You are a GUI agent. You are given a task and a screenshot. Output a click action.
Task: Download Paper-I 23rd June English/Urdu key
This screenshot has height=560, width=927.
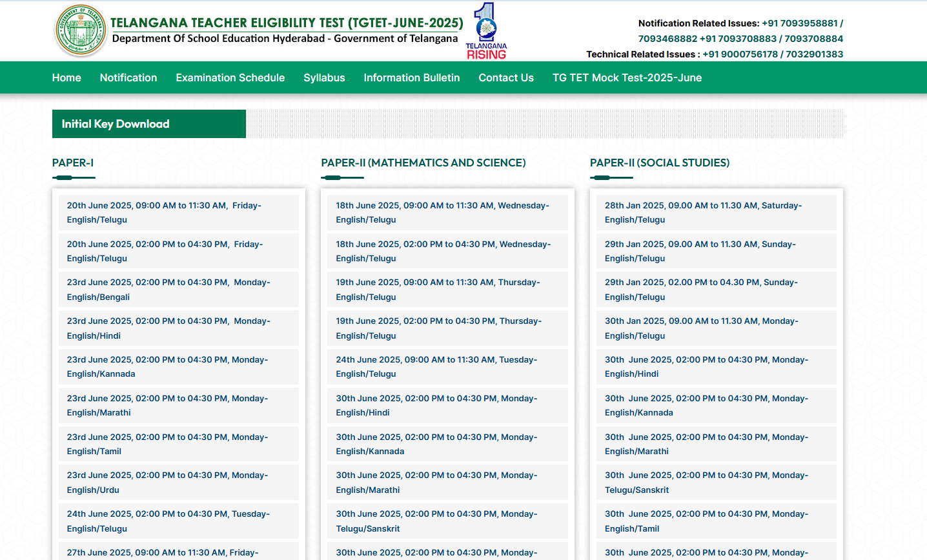(x=179, y=483)
